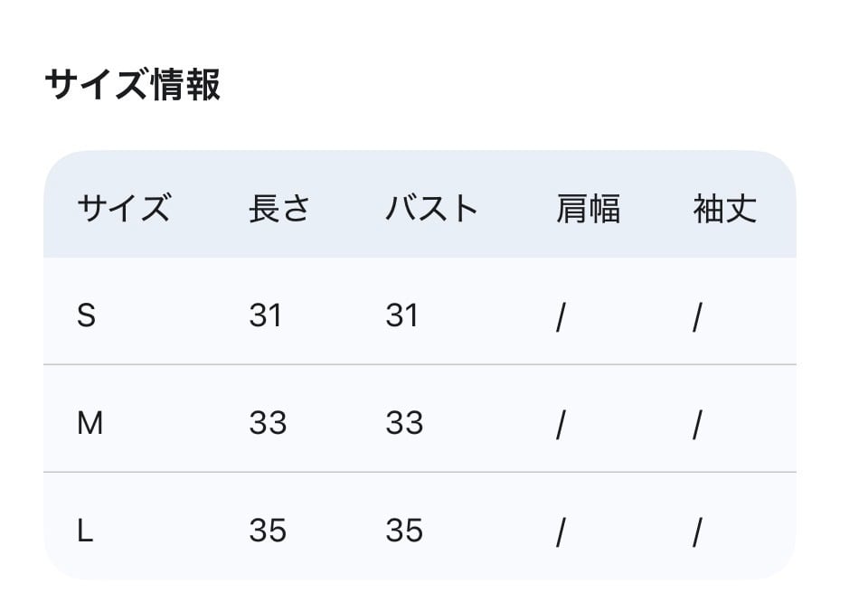This screenshot has height=611, width=868.
Task: Click the バスト value 35 for size L
Action: pyautogui.click(x=404, y=531)
